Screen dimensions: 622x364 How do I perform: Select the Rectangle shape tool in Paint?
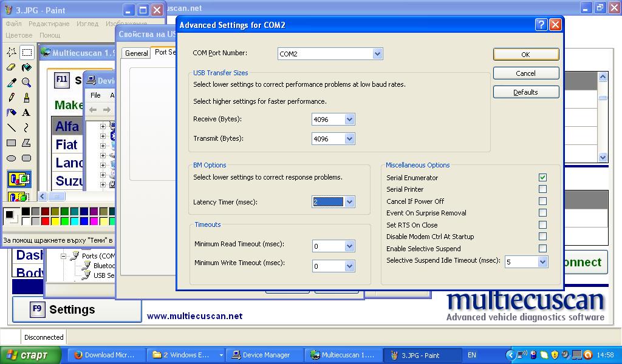click(12, 143)
